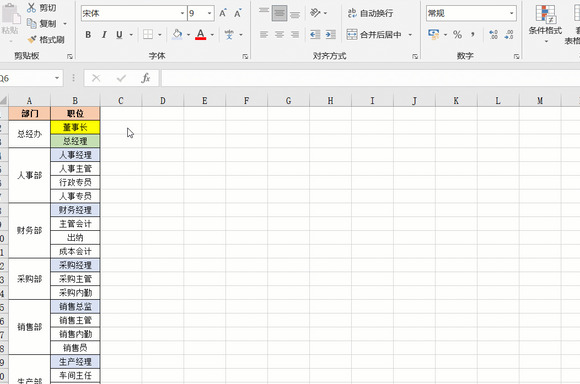
Task: Click inside the Name Box
Action: [26, 78]
